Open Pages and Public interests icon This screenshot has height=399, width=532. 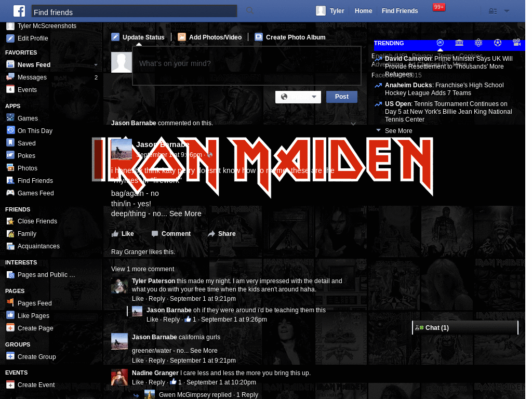click(x=10, y=275)
